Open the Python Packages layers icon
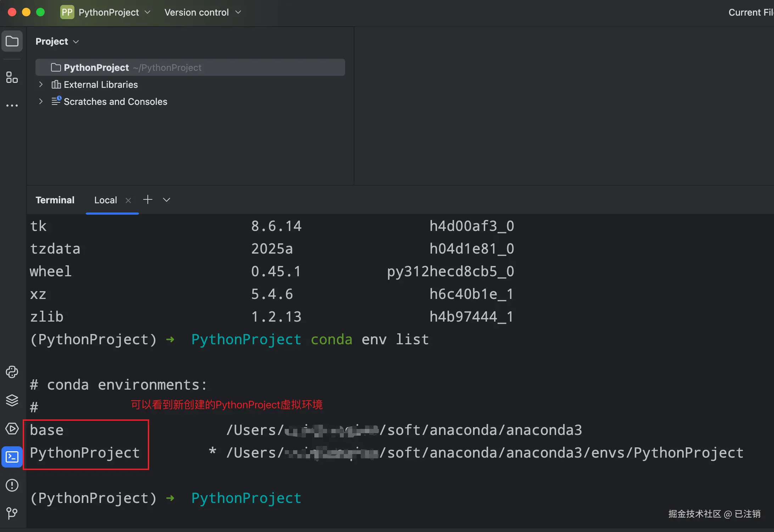 click(12, 400)
